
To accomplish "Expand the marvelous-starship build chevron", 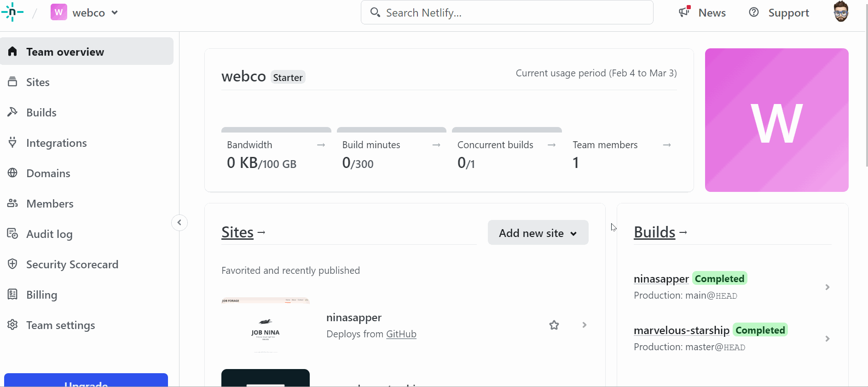I will point(827,339).
